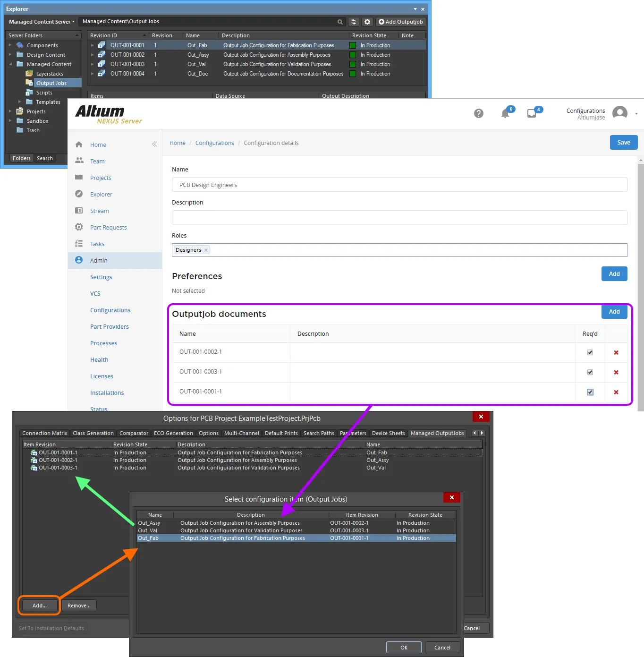Go to Home via the breadcrumb

click(x=178, y=143)
